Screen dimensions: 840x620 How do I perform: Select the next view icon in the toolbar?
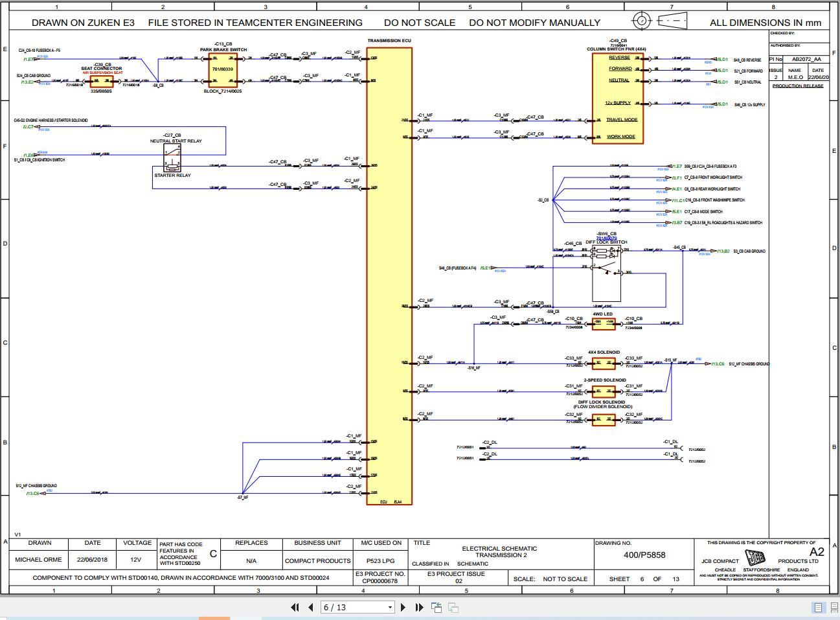pos(452,608)
